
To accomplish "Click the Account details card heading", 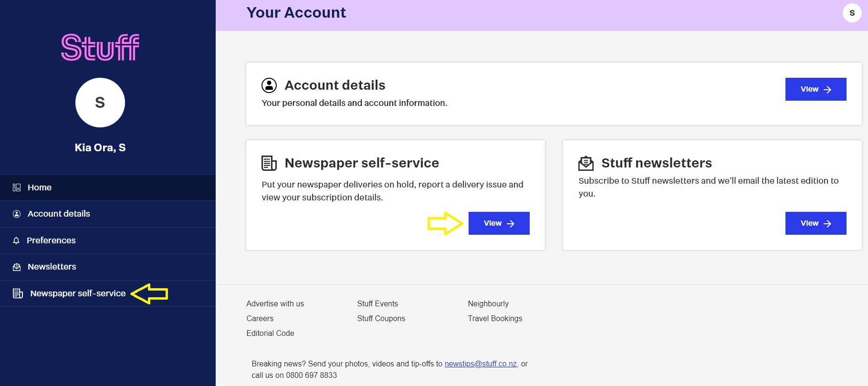I will coord(335,85).
